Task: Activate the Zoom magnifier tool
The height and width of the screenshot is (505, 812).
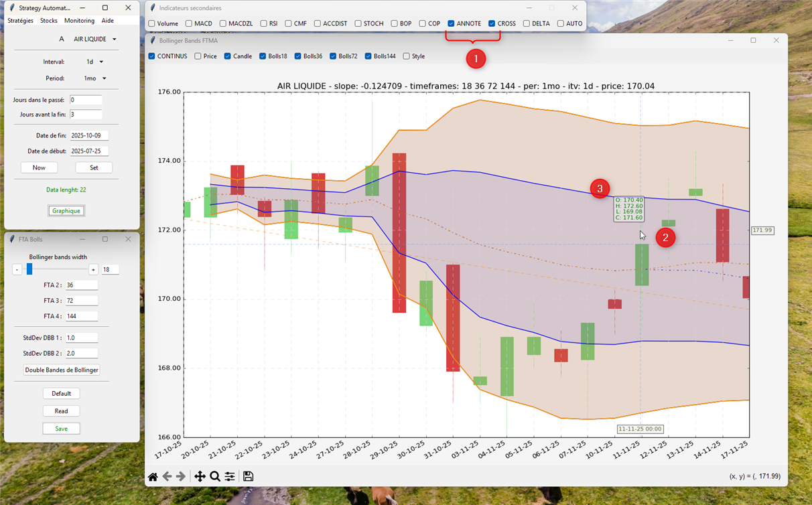Action: [x=215, y=476]
